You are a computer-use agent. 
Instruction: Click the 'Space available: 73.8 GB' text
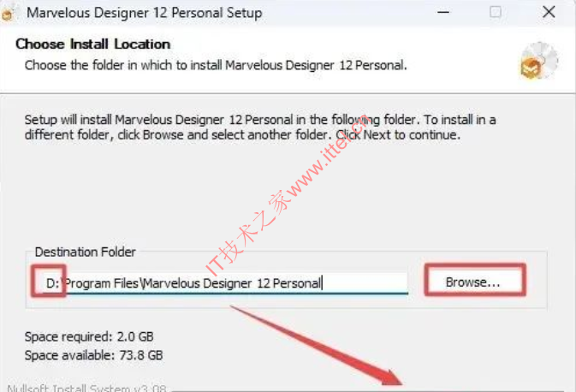(x=93, y=355)
